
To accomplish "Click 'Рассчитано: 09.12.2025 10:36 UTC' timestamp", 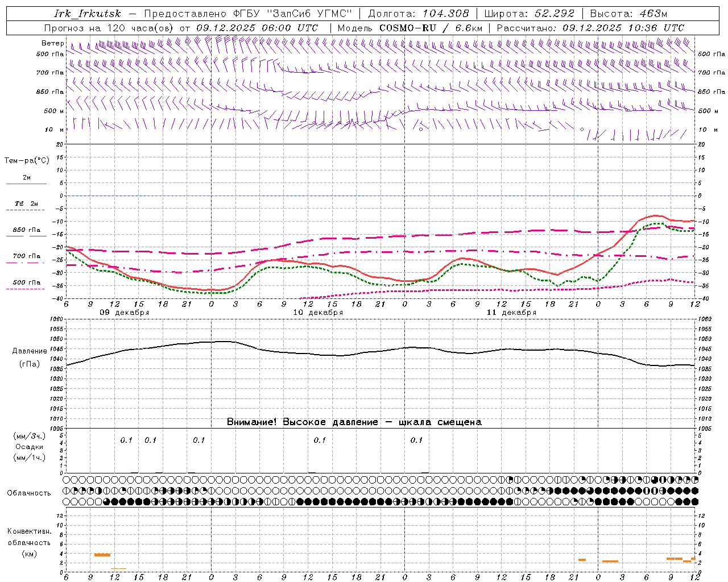I will point(590,28).
